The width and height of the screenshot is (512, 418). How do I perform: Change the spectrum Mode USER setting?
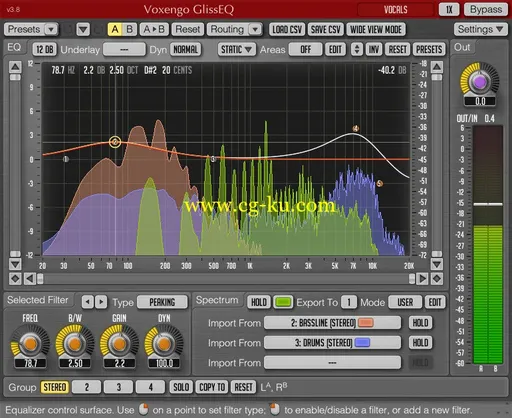pos(405,302)
